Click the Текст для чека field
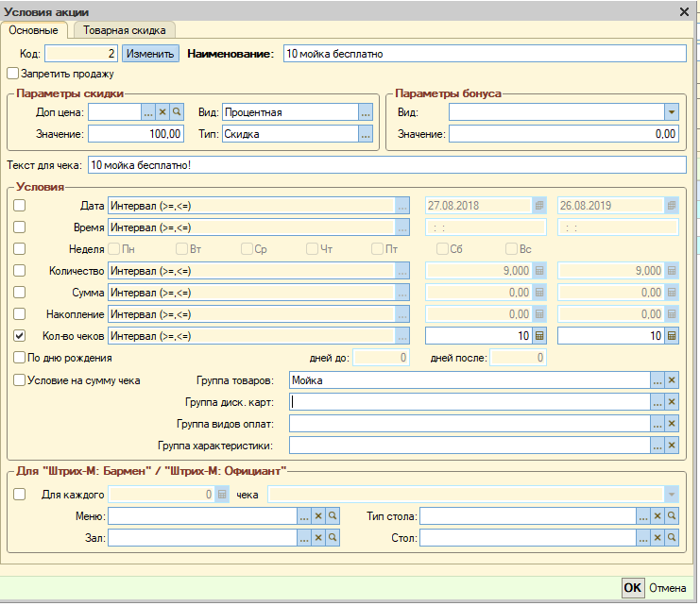 click(x=387, y=165)
